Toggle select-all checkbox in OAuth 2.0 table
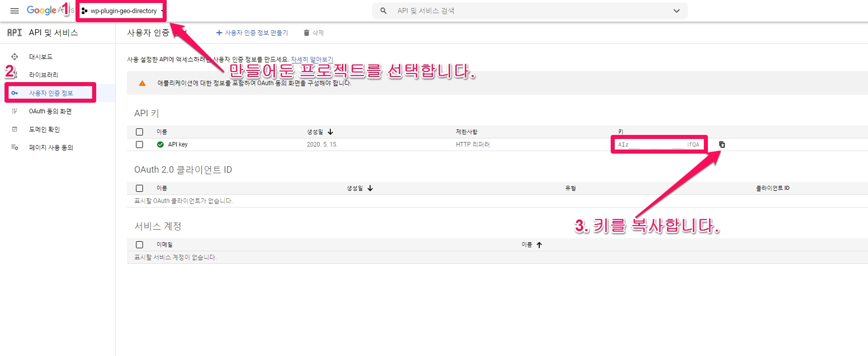 coord(139,188)
